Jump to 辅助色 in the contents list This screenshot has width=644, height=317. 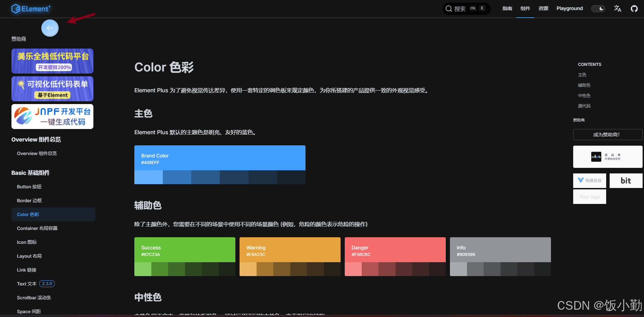584,85
